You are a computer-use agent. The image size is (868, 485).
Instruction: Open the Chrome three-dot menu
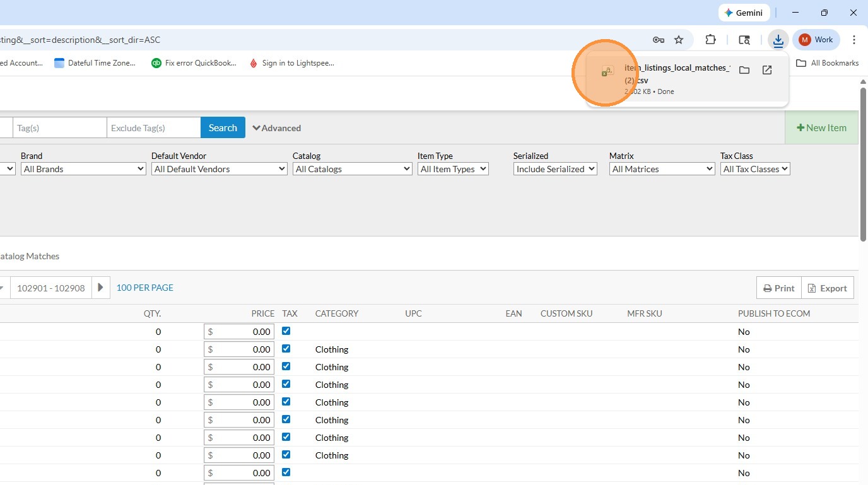point(854,40)
